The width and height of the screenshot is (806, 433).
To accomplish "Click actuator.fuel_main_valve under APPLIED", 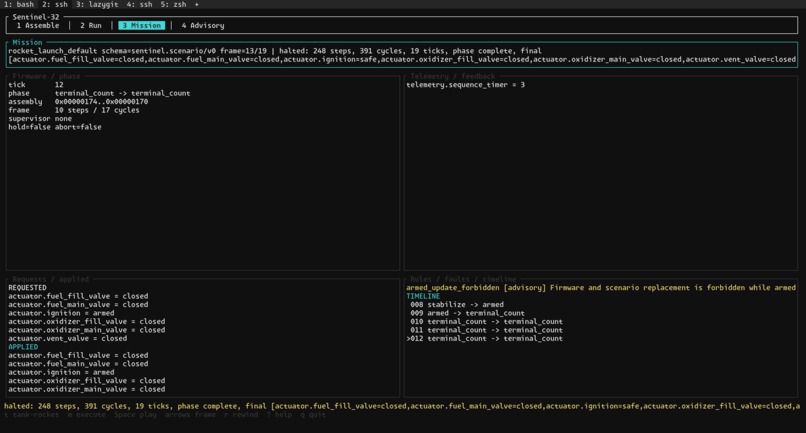I will [78, 364].
